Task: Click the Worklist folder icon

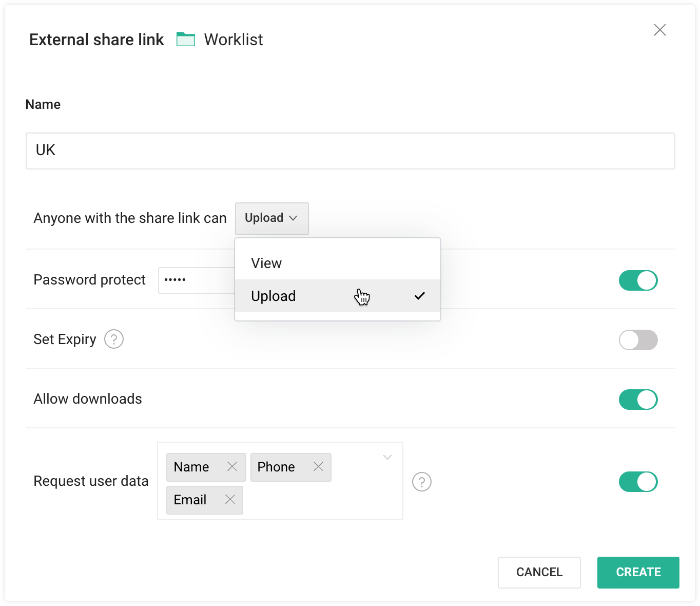Action: [x=186, y=39]
